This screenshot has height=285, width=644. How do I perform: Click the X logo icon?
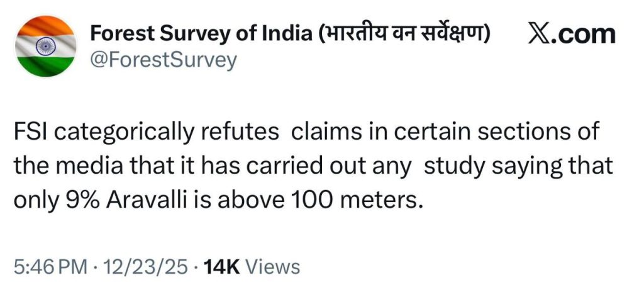tap(543, 34)
